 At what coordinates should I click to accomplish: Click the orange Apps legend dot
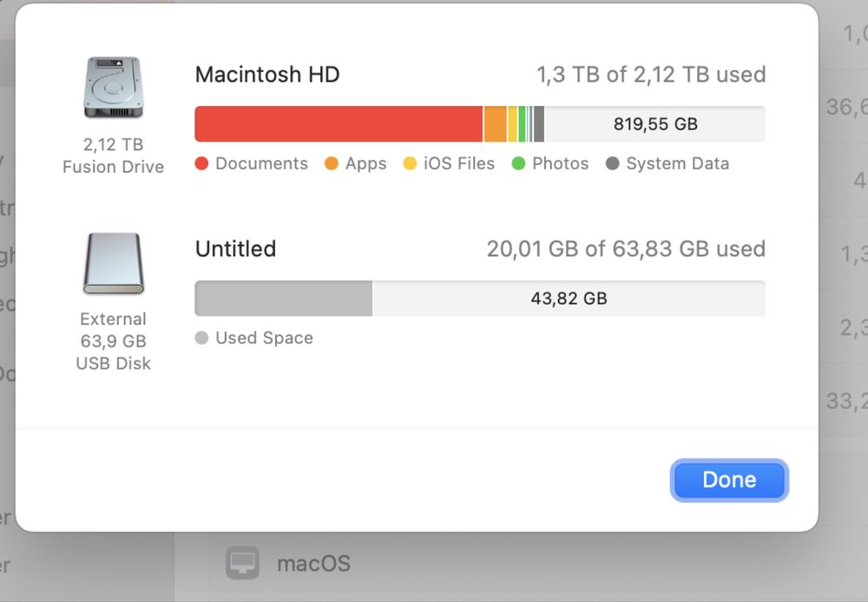click(x=332, y=164)
